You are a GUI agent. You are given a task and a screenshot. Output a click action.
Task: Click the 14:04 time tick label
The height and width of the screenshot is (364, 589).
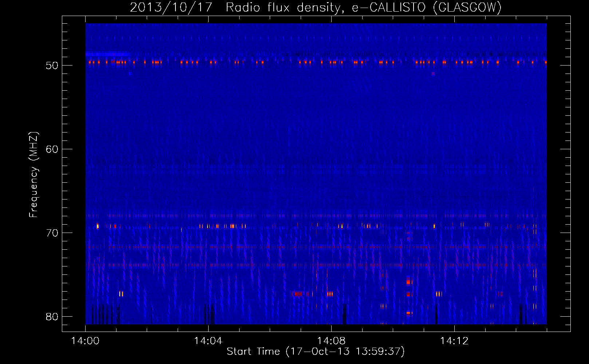208,341
